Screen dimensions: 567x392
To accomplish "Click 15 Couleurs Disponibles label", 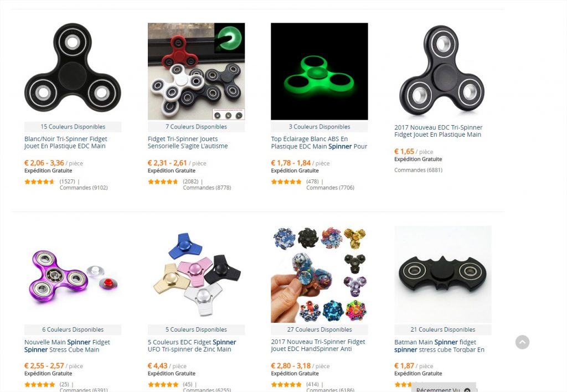I will pos(73,127).
